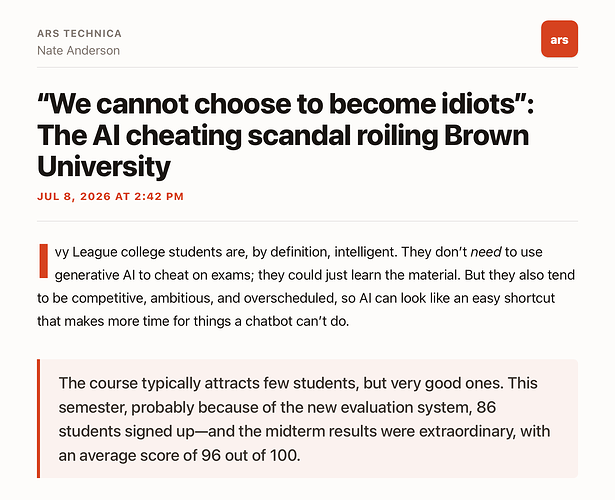Click "University" in the headline's last line
This screenshot has height=500, width=615.
pyautogui.click(x=104, y=167)
